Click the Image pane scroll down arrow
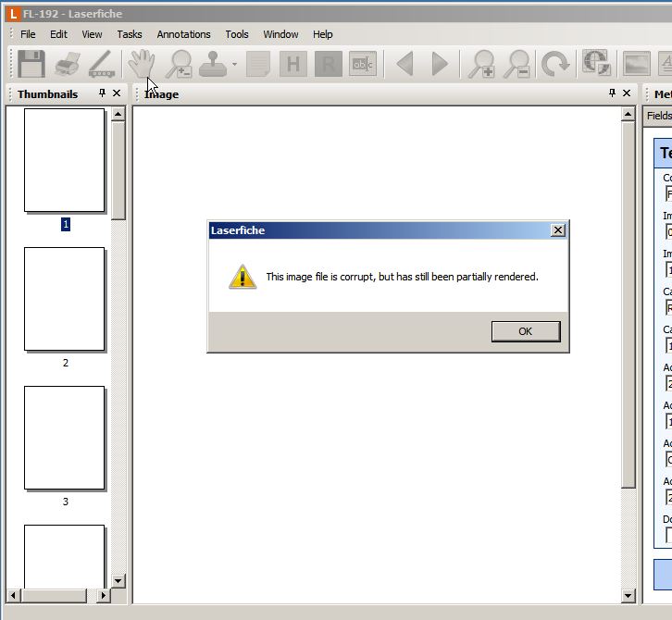672x620 pixels. coord(628,596)
